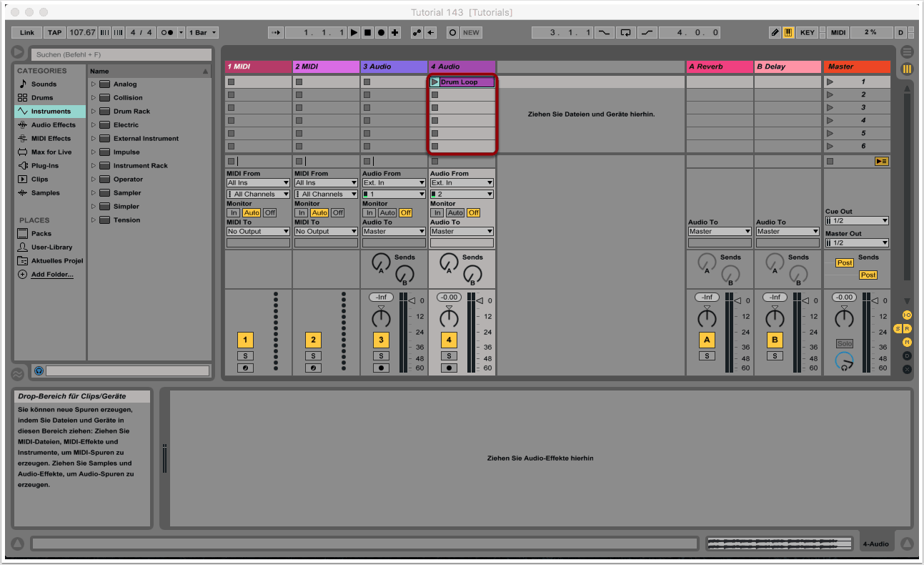Toggle the metronome icon

click(x=169, y=33)
